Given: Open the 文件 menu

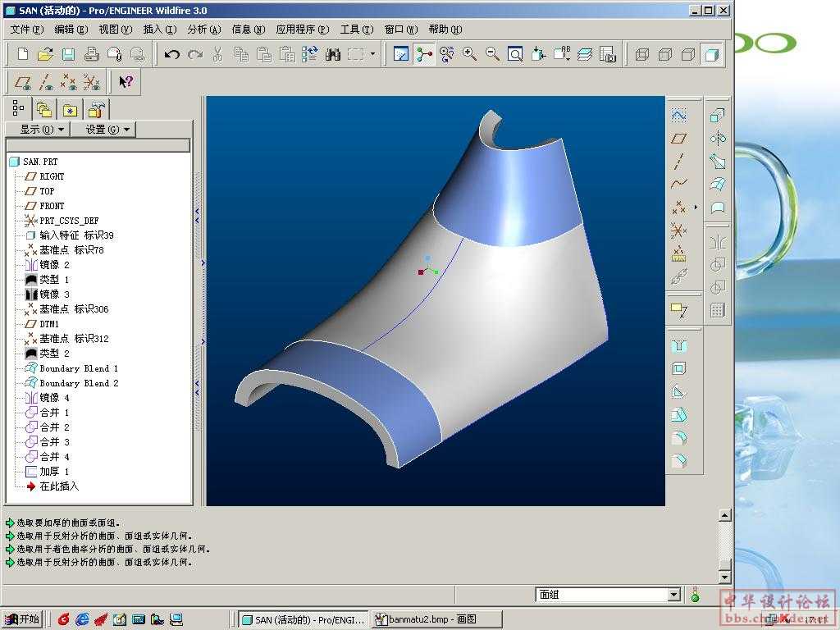Looking at the screenshot, I should [x=27, y=30].
